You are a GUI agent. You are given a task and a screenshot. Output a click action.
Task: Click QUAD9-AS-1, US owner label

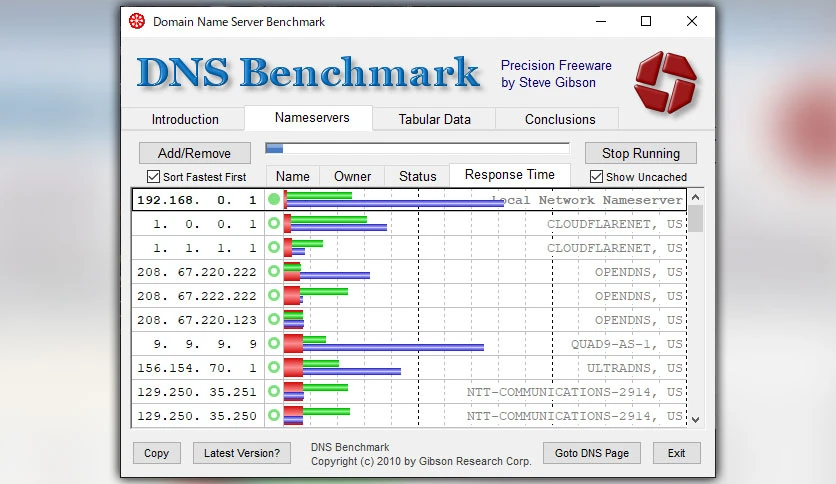click(x=626, y=344)
